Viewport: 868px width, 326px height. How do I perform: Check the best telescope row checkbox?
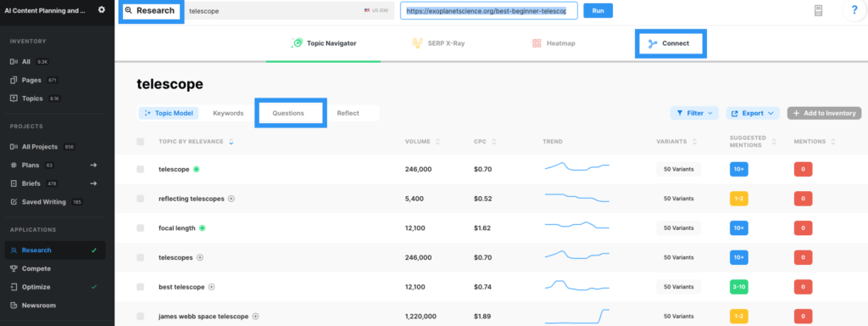(x=140, y=287)
